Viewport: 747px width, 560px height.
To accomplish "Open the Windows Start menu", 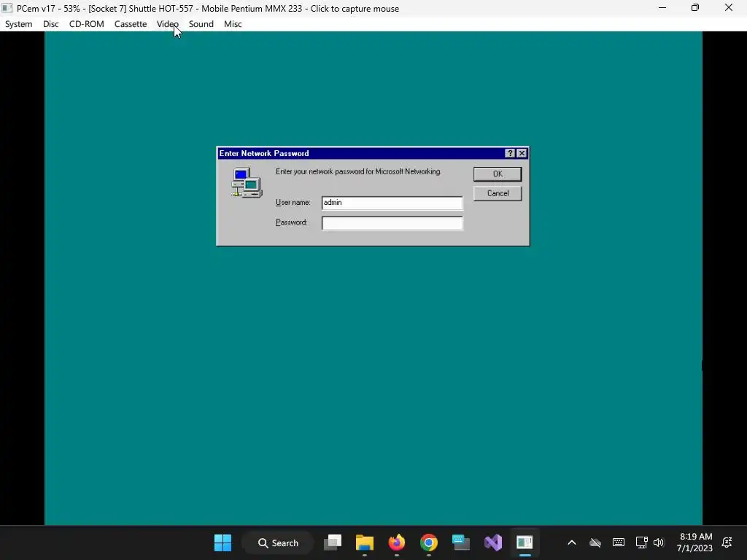I will coord(222,542).
